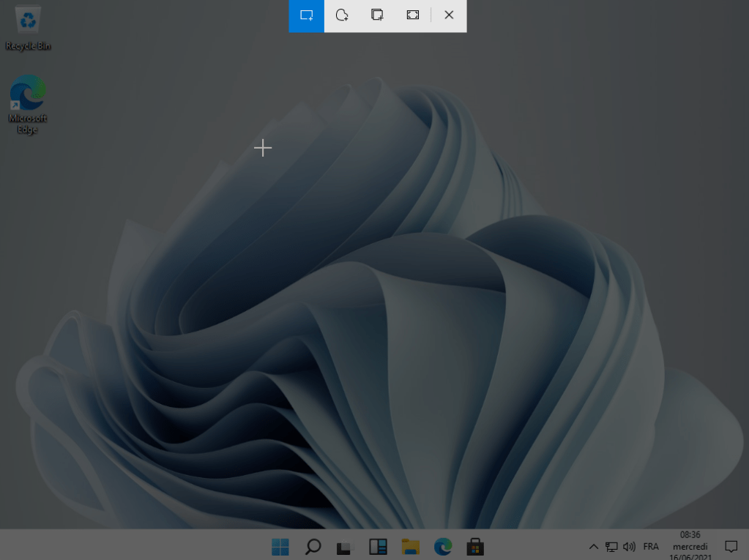Open the Windows Start menu

click(280, 546)
